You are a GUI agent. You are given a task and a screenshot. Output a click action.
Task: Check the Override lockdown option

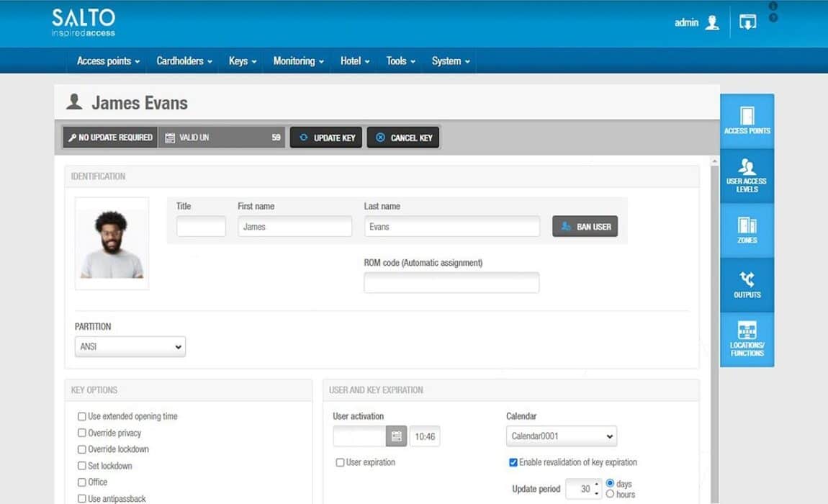(x=82, y=449)
